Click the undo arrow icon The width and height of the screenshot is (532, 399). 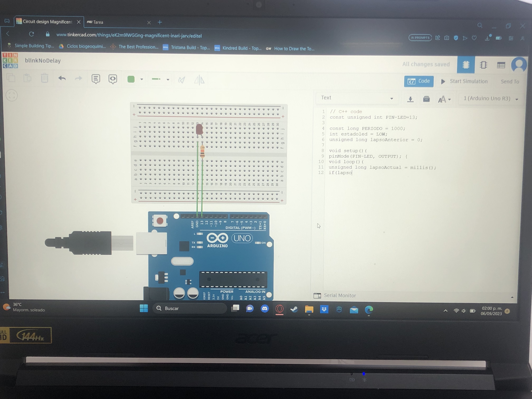coord(62,78)
